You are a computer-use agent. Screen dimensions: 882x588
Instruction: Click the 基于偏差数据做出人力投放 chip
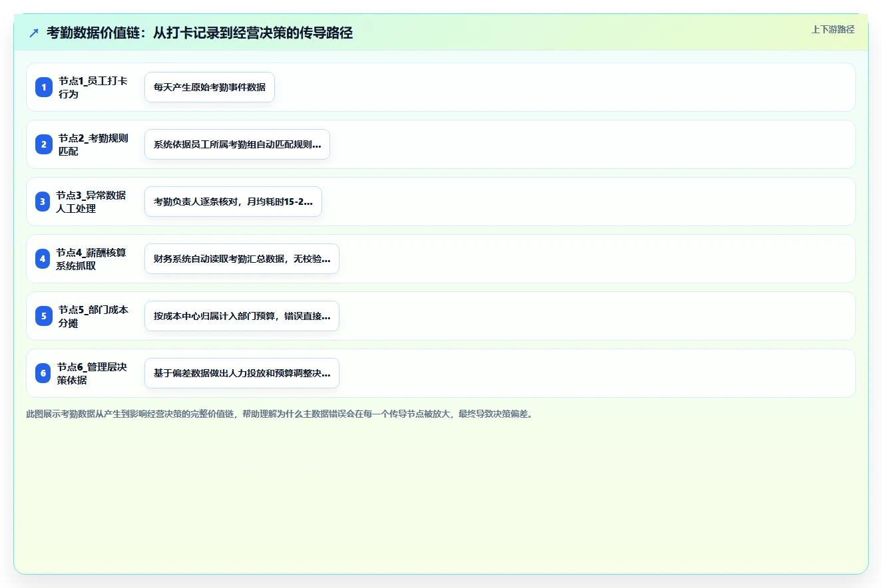pos(242,373)
